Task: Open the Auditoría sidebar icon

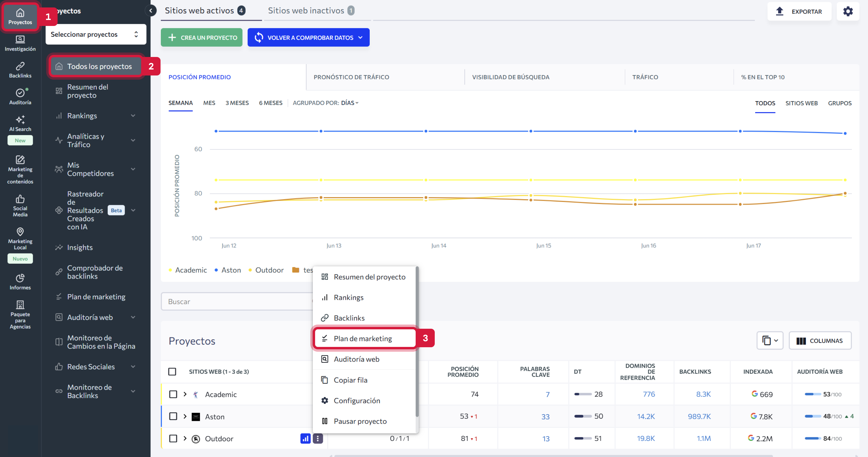Action: [x=20, y=97]
